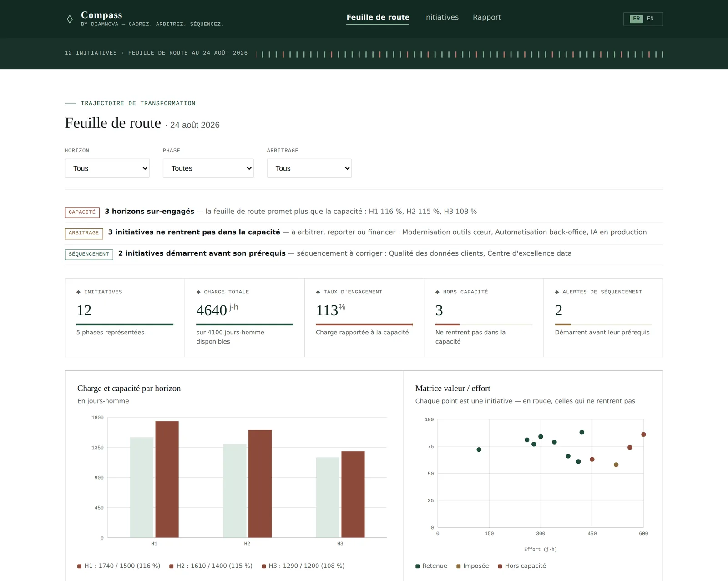
Task: Click the diamond icon beside TAUX D'ENGAGEMENT
Action: pyautogui.click(x=318, y=292)
